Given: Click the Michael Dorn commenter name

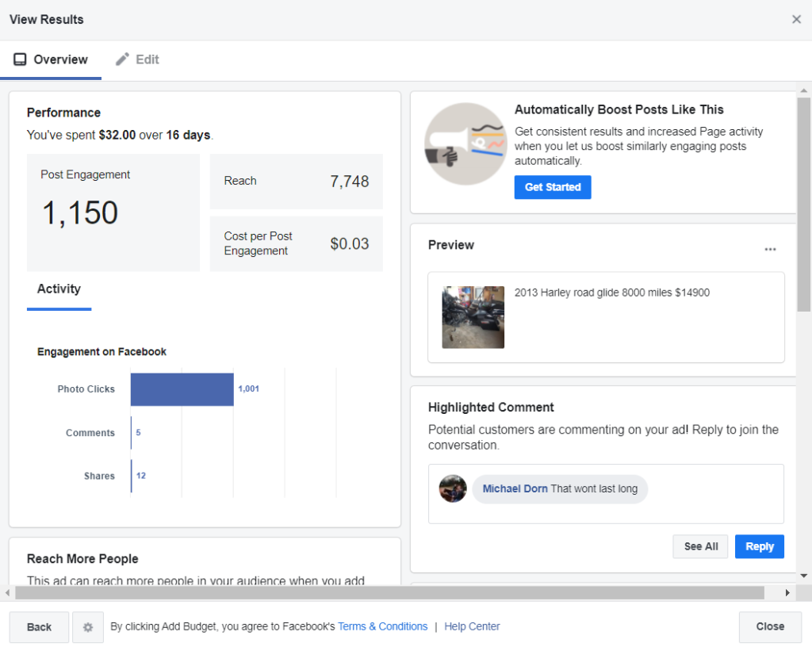Looking at the screenshot, I should pyautogui.click(x=515, y=488).
